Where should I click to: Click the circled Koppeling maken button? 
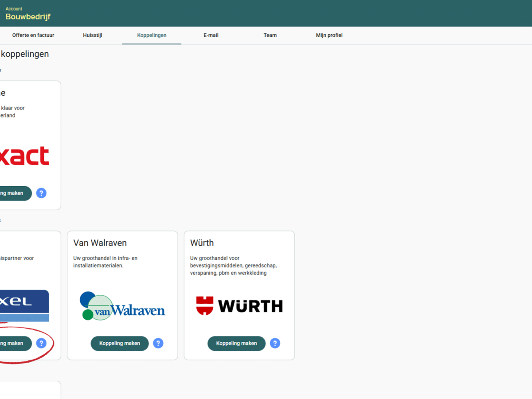pyautogui.click(x=13, y=343)
